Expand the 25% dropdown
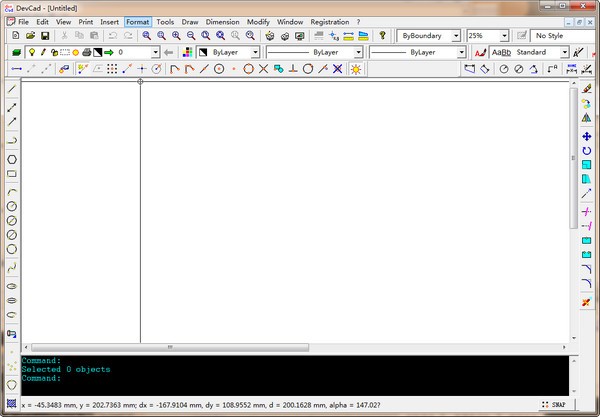 (504, 35)
